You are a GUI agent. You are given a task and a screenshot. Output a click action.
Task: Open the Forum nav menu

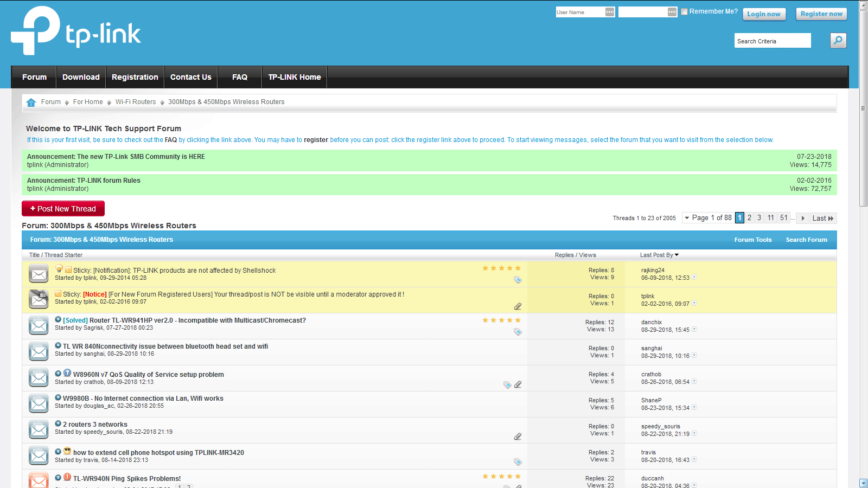coord(34,77)
